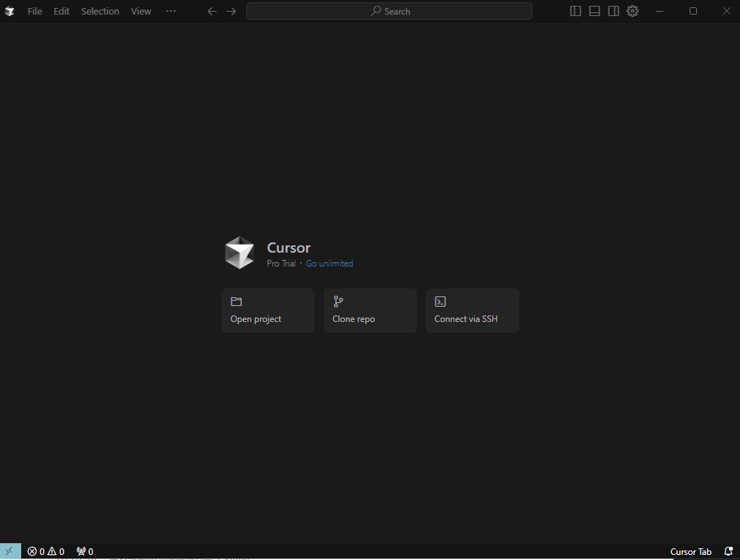Click the large Cursor cube logo
Image resolution: width=740 pixels, height=560 pixels.
point(240,253)
